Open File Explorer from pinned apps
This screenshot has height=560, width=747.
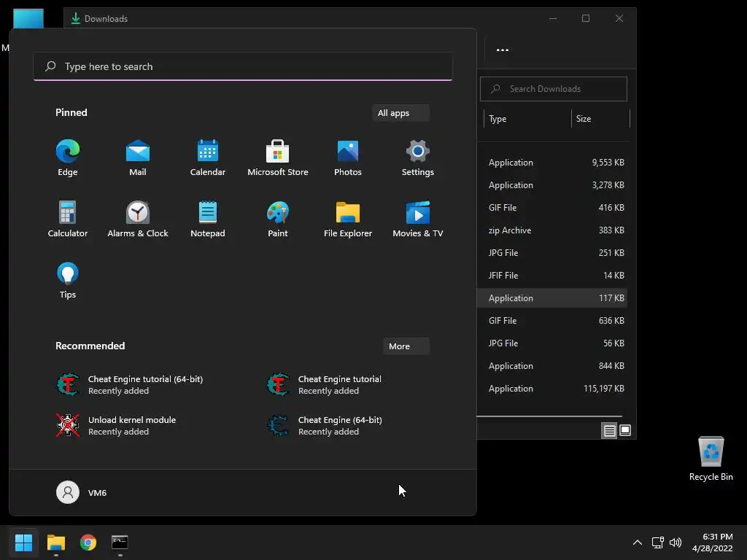click(x=348, y=219)
